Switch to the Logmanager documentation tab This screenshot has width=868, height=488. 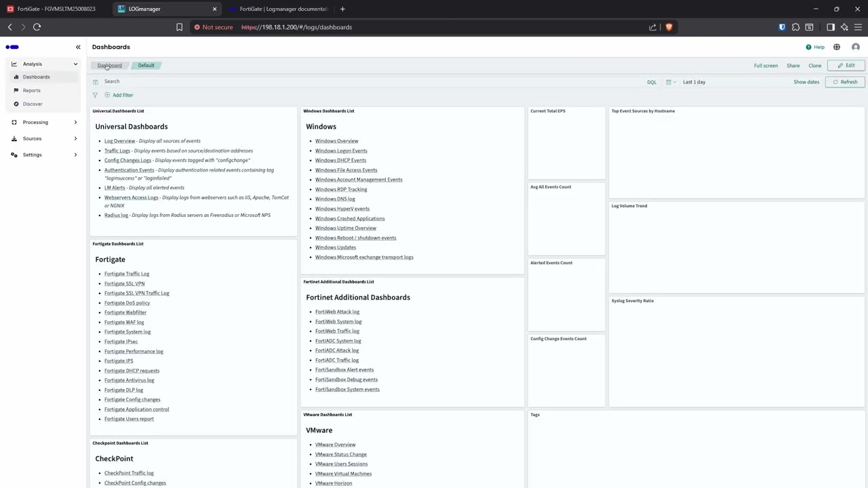[x=278, y=9]
